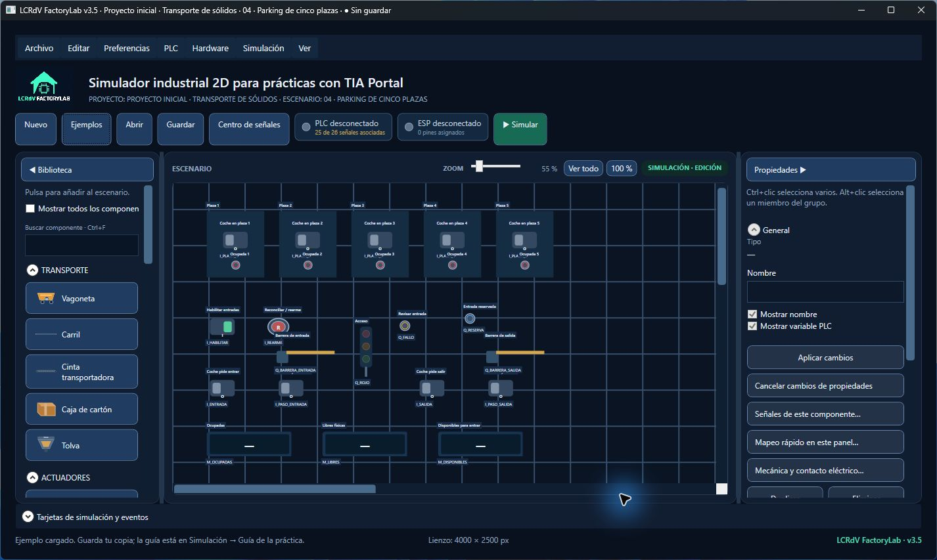937x560 pixels.
Task: Select the Revisar entrada Q_FALLO lamp
Action: (x=405, y=326)
